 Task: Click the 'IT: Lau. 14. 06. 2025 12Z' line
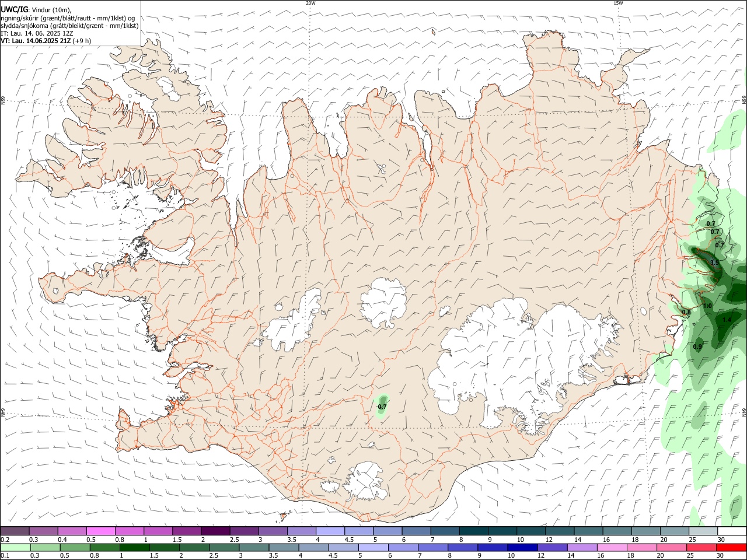pos(37,33)
